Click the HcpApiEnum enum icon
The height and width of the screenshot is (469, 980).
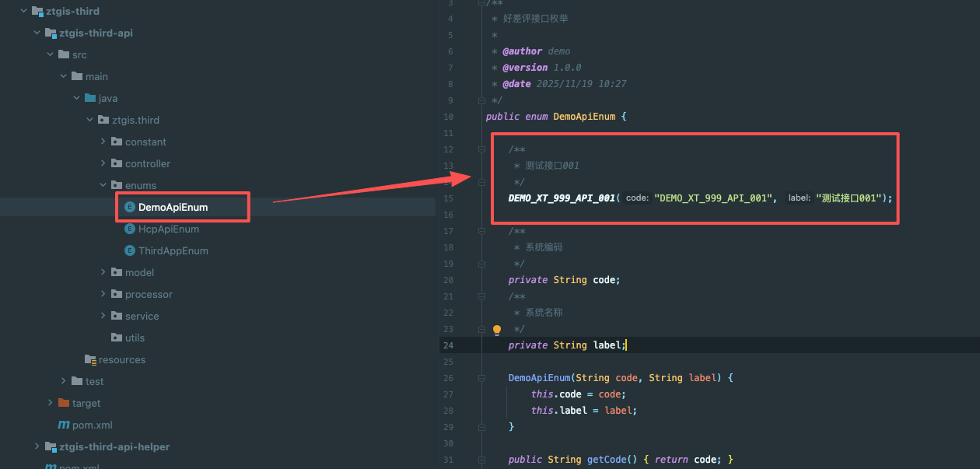point(130,229)
